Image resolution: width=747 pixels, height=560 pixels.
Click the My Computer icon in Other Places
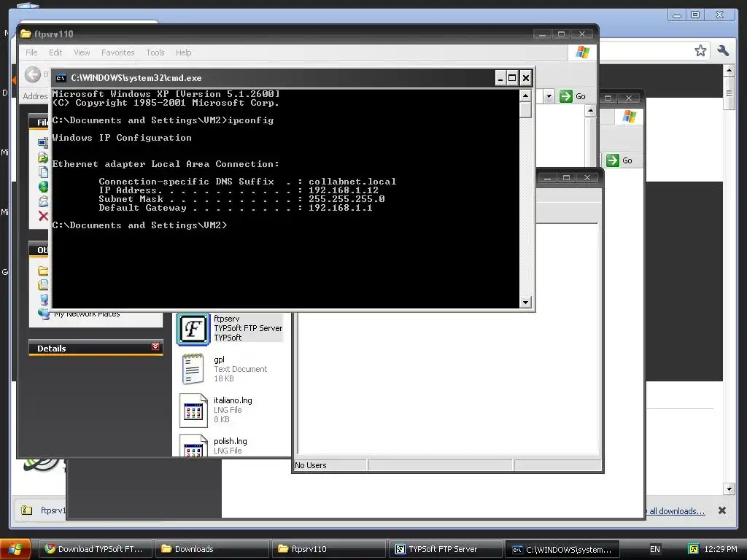[x=44, y=299]
